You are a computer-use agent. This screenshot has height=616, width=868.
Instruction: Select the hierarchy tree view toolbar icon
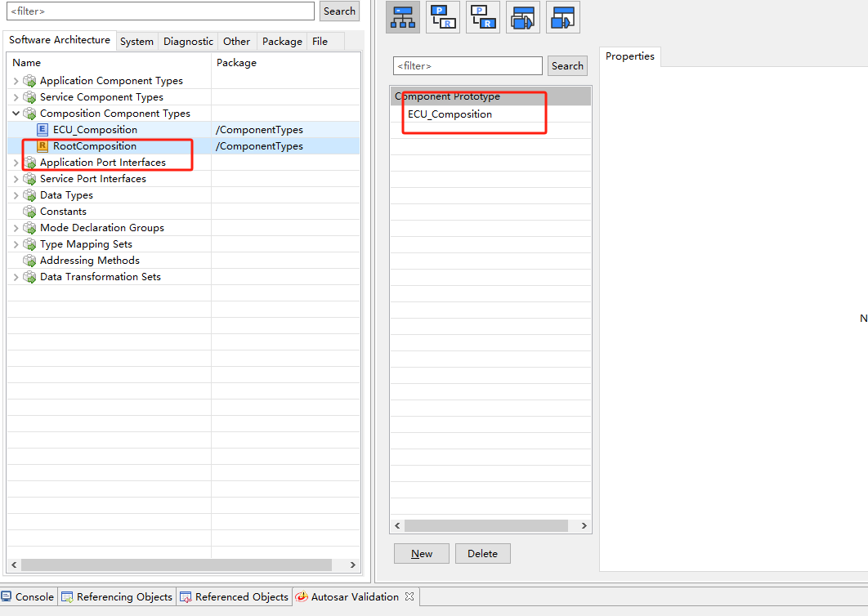(x=403, y=17)
